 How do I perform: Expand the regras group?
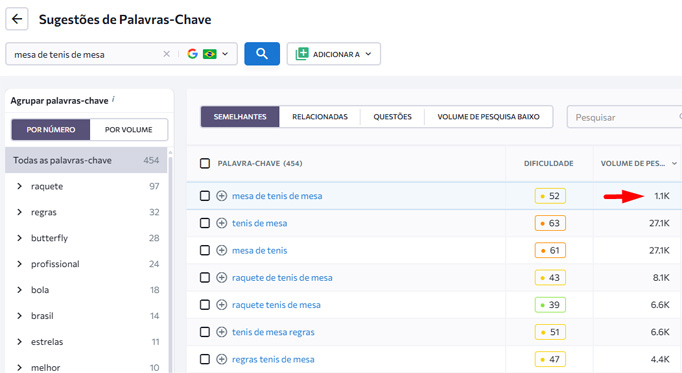click(19, 212)
